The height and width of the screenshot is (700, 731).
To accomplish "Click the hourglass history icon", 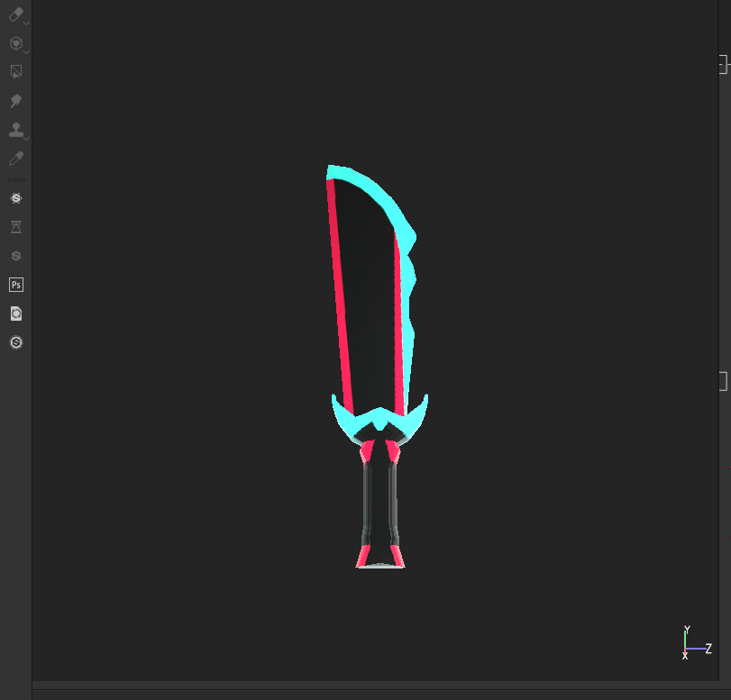I will [15, 227].
